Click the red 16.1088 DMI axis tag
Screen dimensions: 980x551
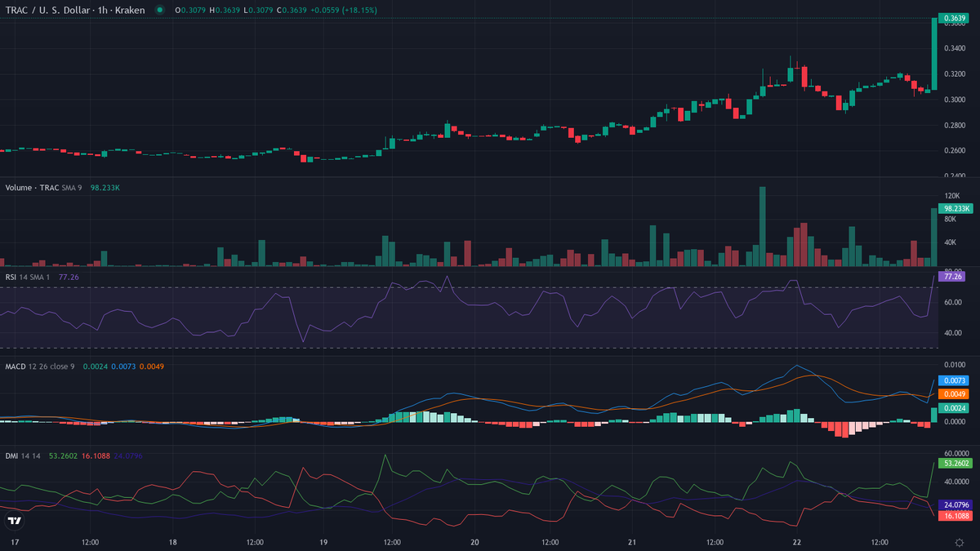pyautogui.click(x=956, y=517)
